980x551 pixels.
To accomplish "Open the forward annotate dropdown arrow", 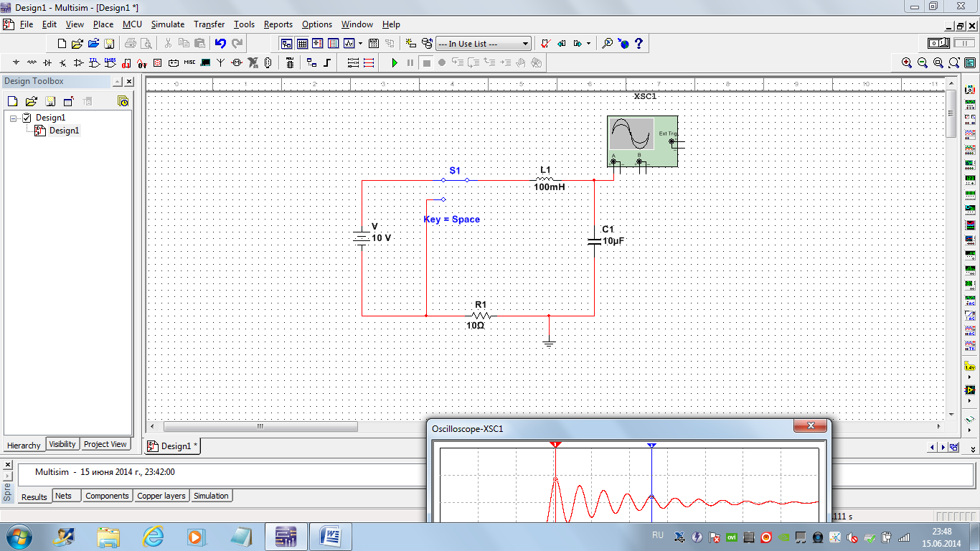I will pyautogui.click(x=588, y=44).
